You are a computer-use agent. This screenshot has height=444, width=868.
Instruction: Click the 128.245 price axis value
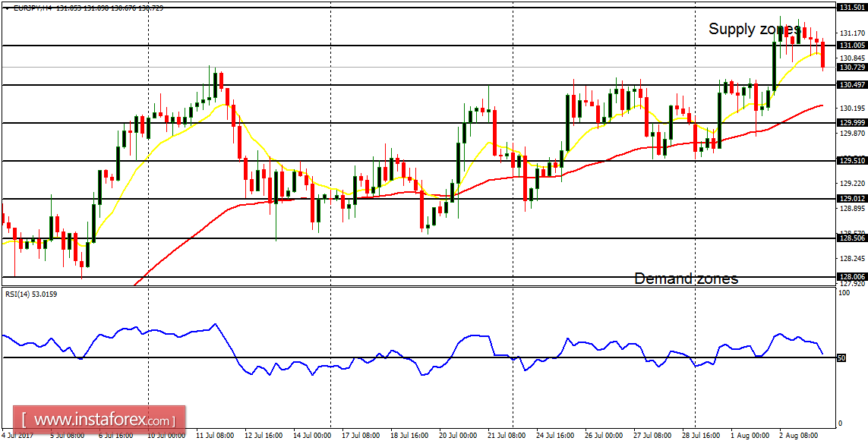coord(851,259)
